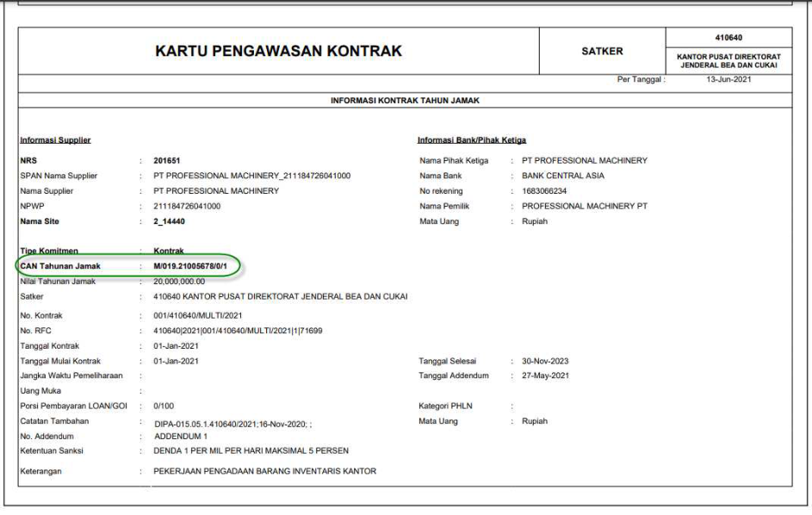The height and width of the screenshot is (515, 812).
Task: Click the Tanggal Selesai date 30-Nov-2023
Action: (545, 361)
